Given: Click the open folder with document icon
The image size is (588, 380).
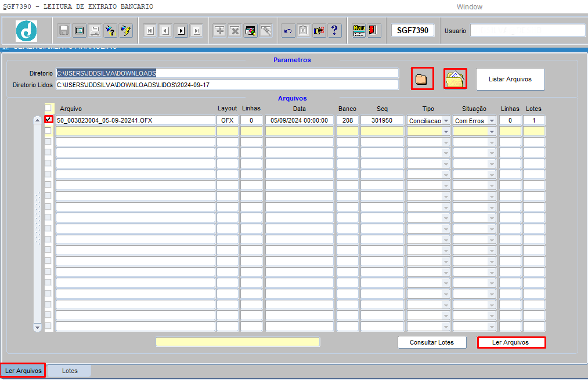Looking at the screenshot, I should 455,79.
